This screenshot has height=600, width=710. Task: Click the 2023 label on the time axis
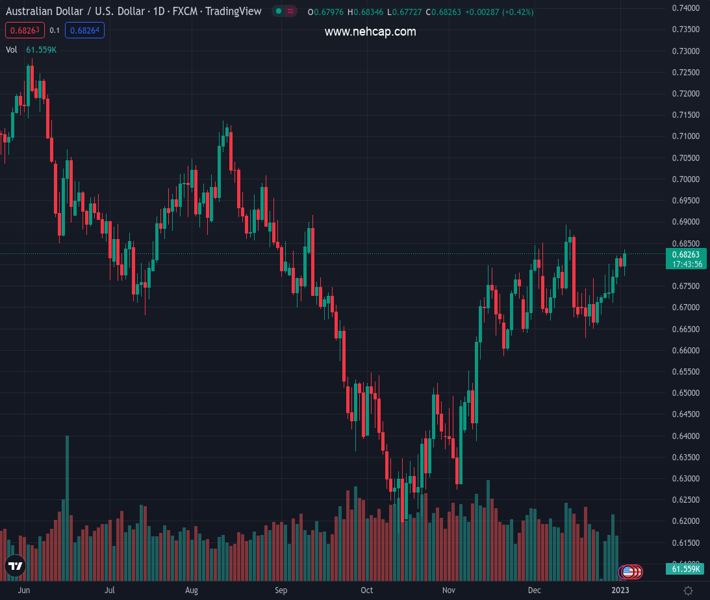[620, 590]
